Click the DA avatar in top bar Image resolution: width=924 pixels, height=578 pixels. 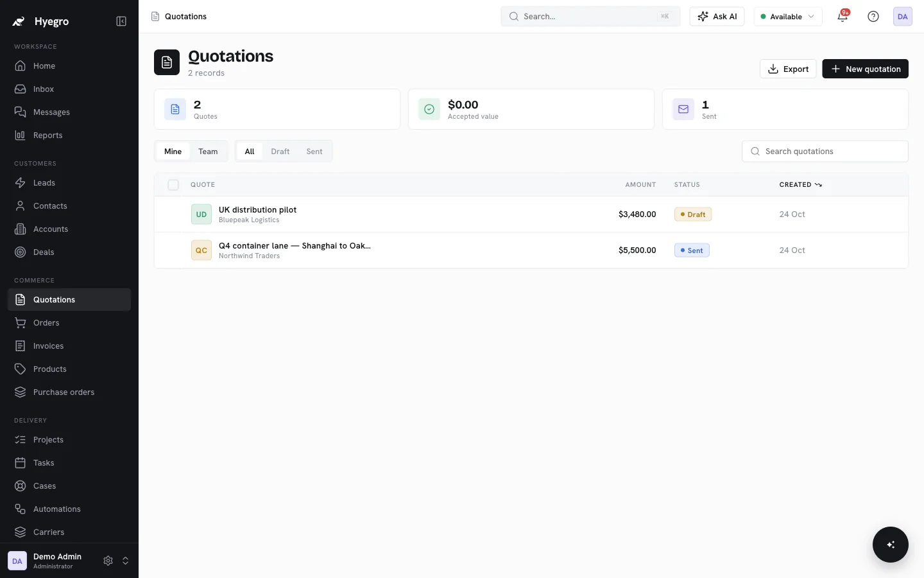pos(903,17)
